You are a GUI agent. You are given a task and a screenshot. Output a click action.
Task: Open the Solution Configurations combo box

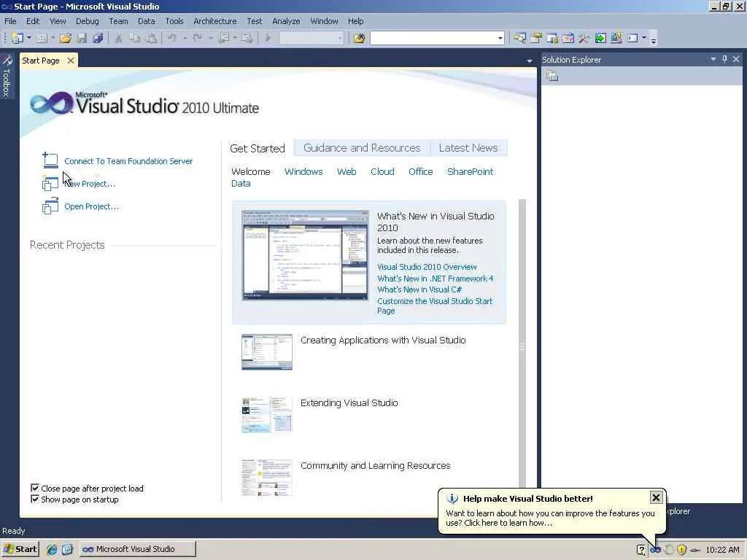pyautogui.click(x=311, y=38)
